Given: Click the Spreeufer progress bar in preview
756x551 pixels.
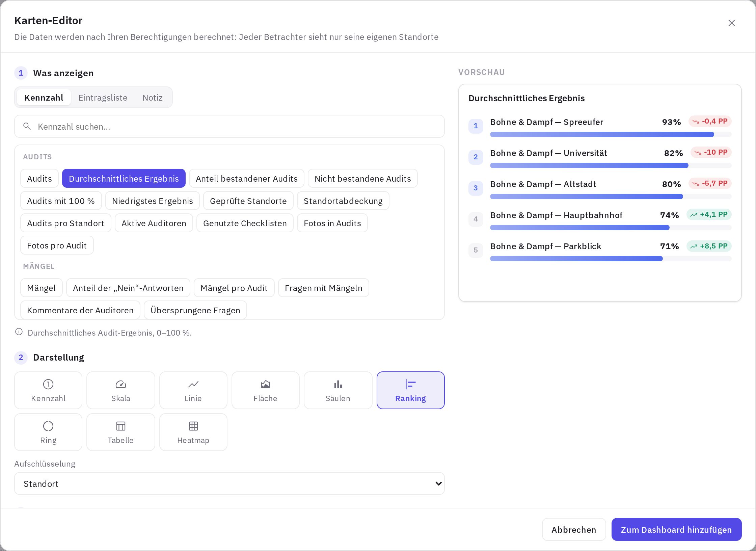Looking at the screenshot, I should [611, 134].
